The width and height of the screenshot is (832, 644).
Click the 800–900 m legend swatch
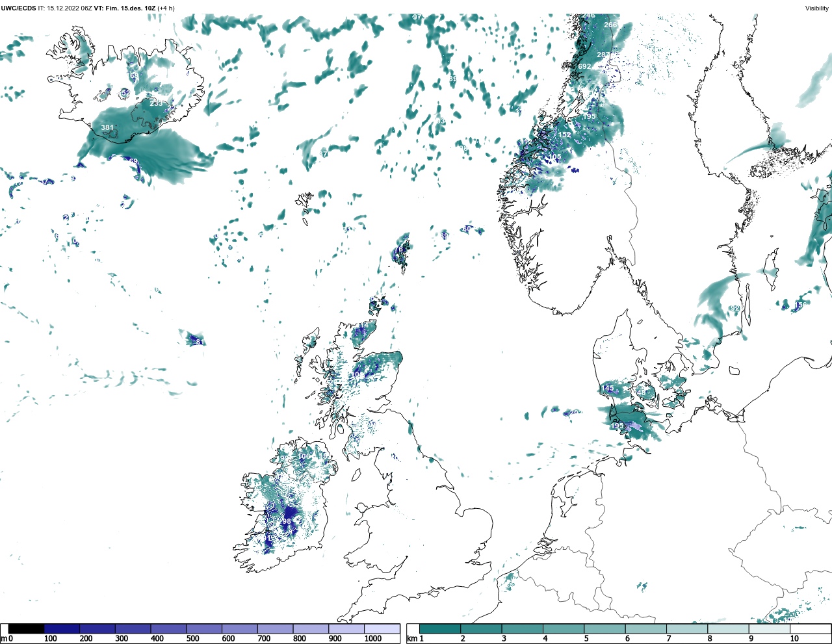coord(311,628)
